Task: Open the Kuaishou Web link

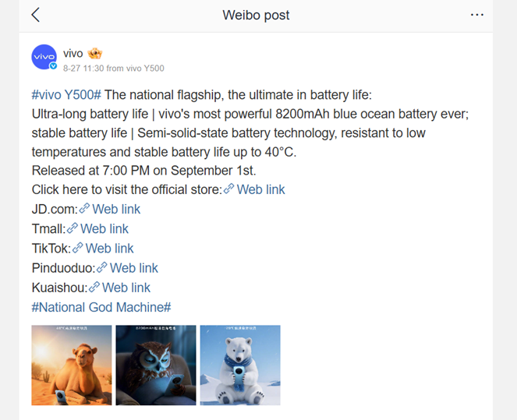Action: (x=126, y=288)
